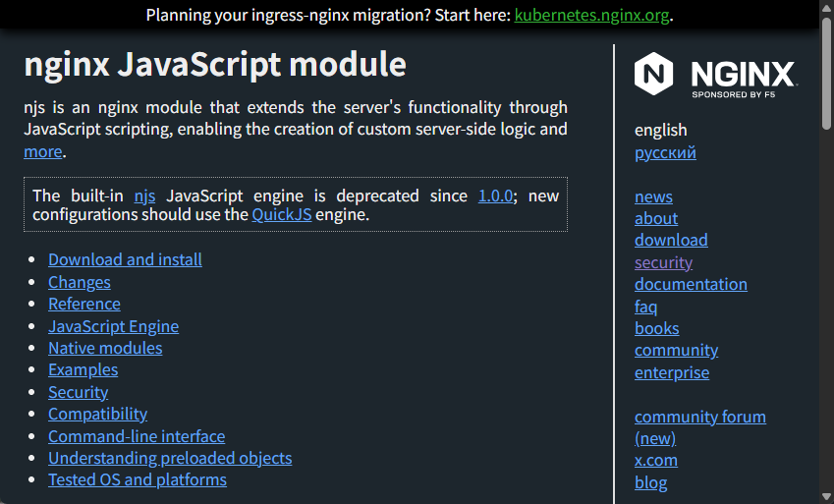Click the NGINX logo in the sidebar

coord(716,74)
